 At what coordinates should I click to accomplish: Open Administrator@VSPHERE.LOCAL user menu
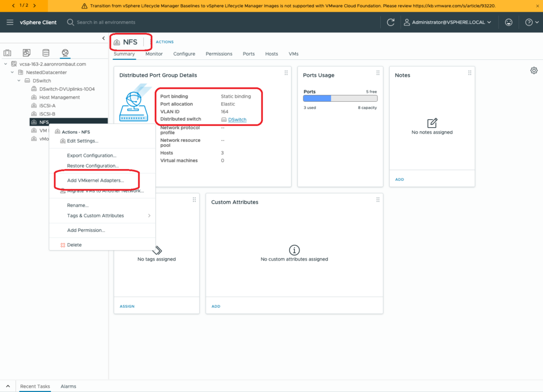[447, 22]
